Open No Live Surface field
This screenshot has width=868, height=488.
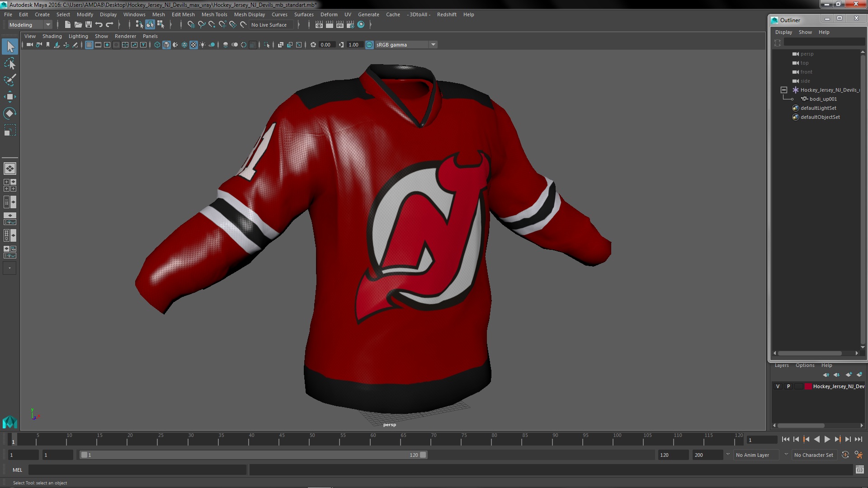click(x=272, y=25)
